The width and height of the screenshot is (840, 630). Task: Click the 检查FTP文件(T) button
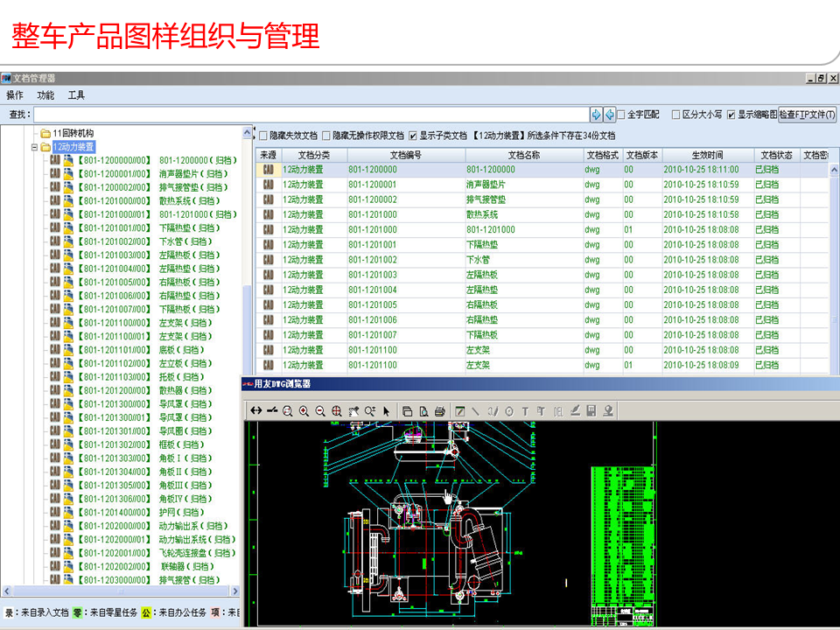[x=807, y=114]
